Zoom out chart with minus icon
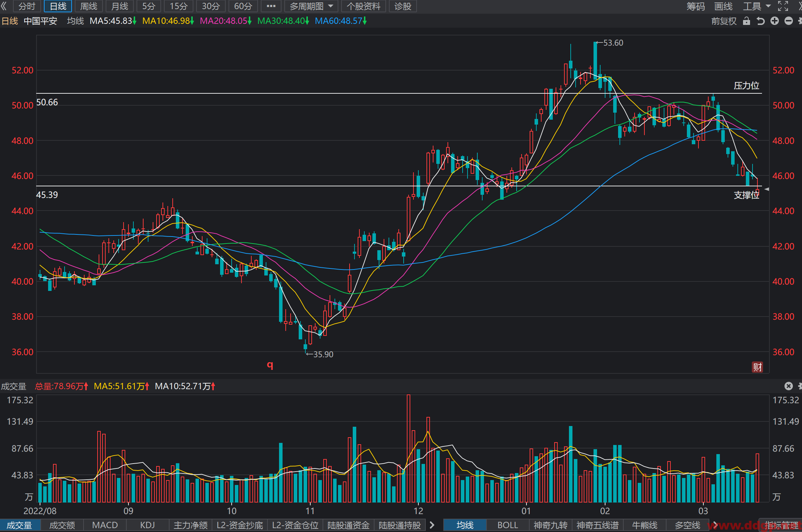Image resolution: width=802 pixels, height=532 pixels. [x=789, y=21]
